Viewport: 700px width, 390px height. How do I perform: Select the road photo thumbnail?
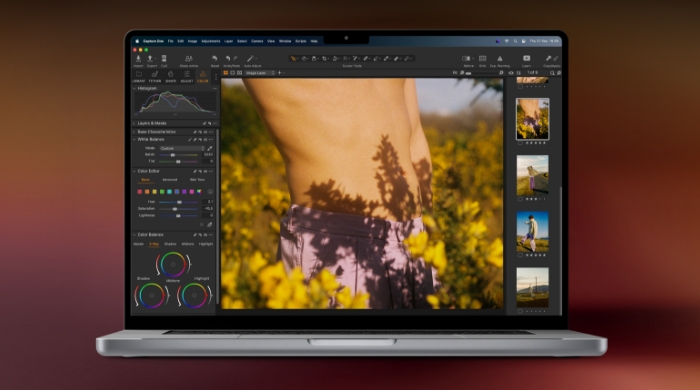point(533,175)
